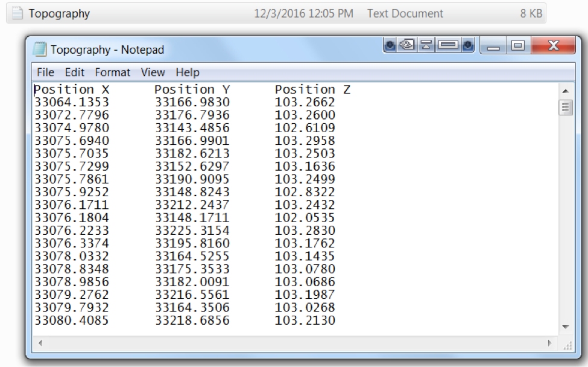Click the Y value 33182.6213
The image size is (588, 367).
192,153
